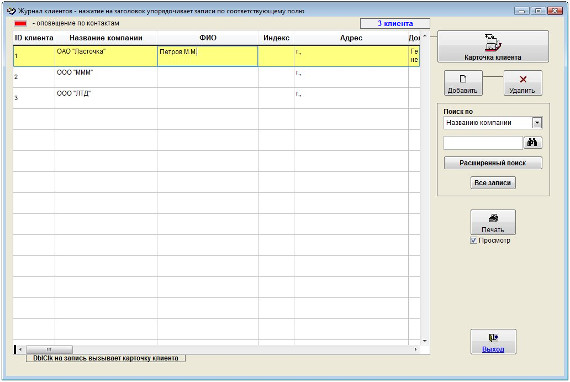Click the 3 клиента counter label
This screenshot has width=570, height=382.
[x=395, y=23]
